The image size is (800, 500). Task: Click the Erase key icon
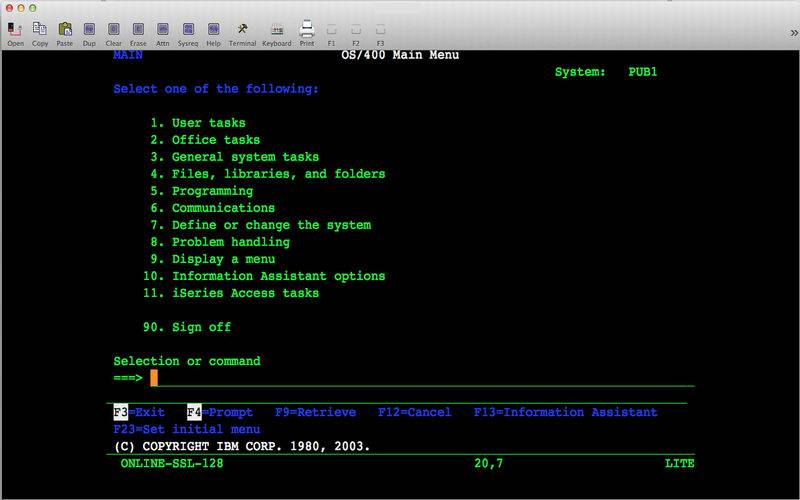138,34
